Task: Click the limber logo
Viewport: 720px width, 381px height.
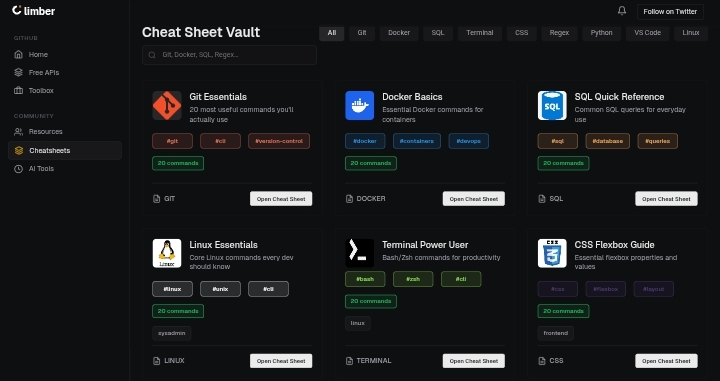Action: 33,11
